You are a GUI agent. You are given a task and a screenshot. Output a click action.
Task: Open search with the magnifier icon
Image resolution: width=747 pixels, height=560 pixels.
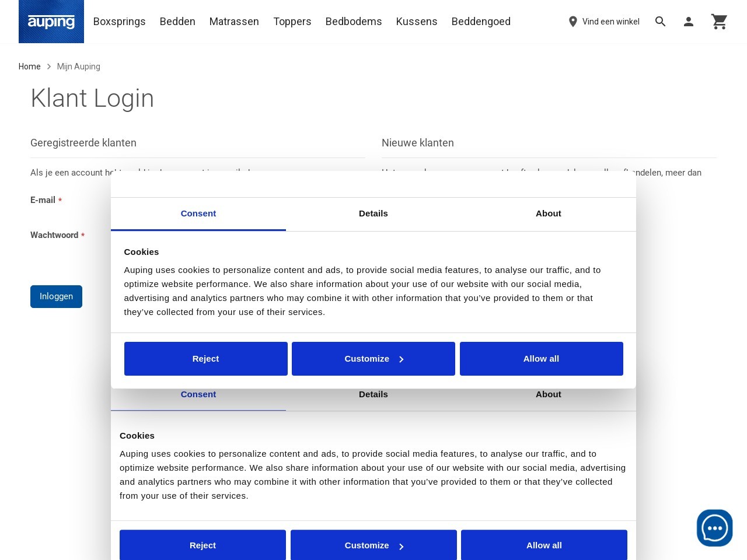pos(660,22)
